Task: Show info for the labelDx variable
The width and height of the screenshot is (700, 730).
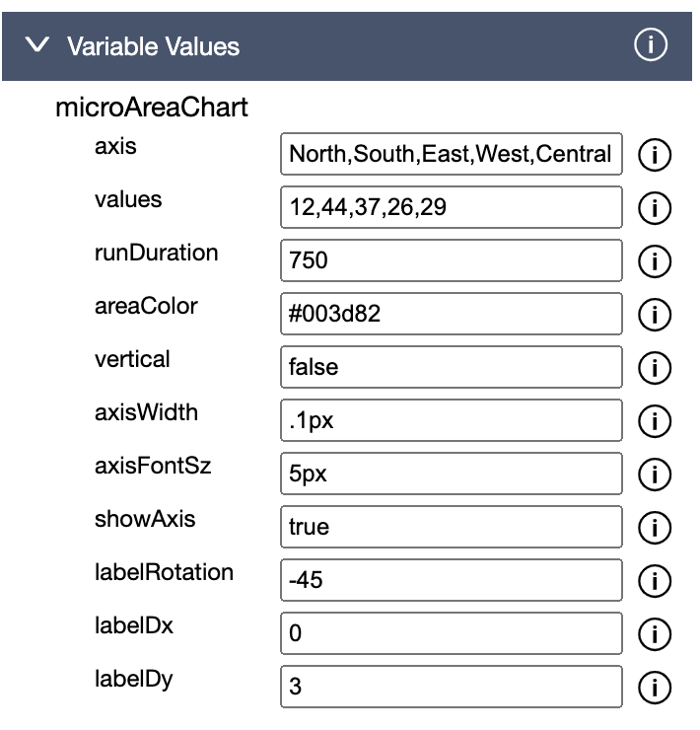Action: (654, 633)
